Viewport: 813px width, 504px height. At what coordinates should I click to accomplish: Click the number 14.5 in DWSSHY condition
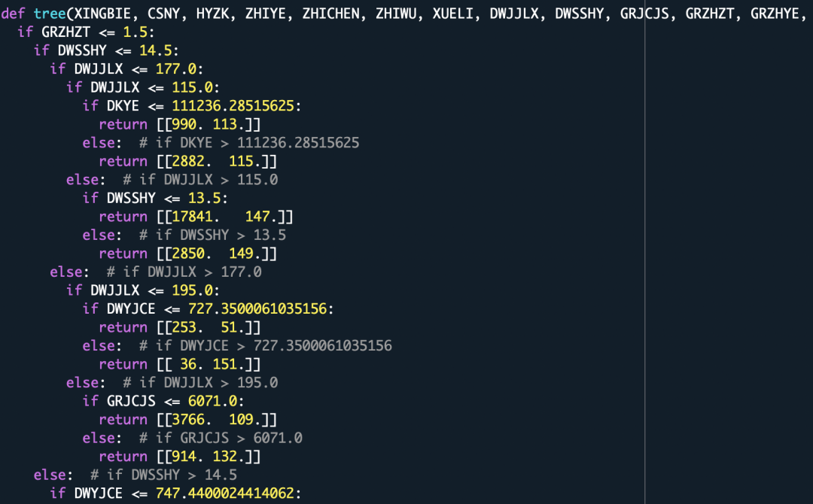[x=156, y=50]
